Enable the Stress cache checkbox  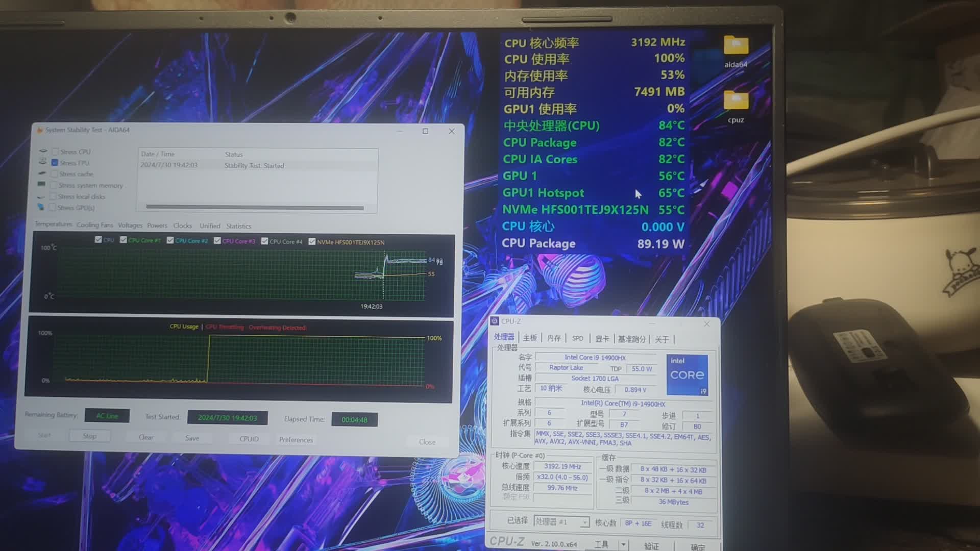pyautogui.click(x=54, y=174)
